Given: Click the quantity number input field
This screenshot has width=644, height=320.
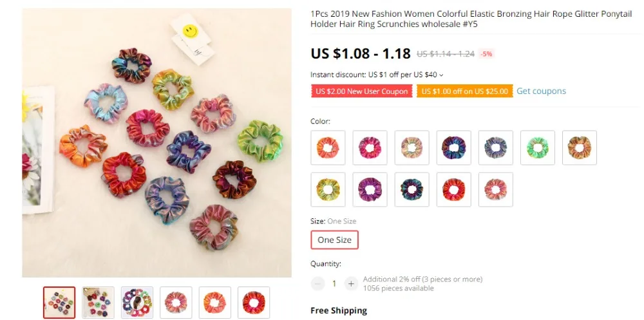Looking at the screenshot, I should pos(334,283).
